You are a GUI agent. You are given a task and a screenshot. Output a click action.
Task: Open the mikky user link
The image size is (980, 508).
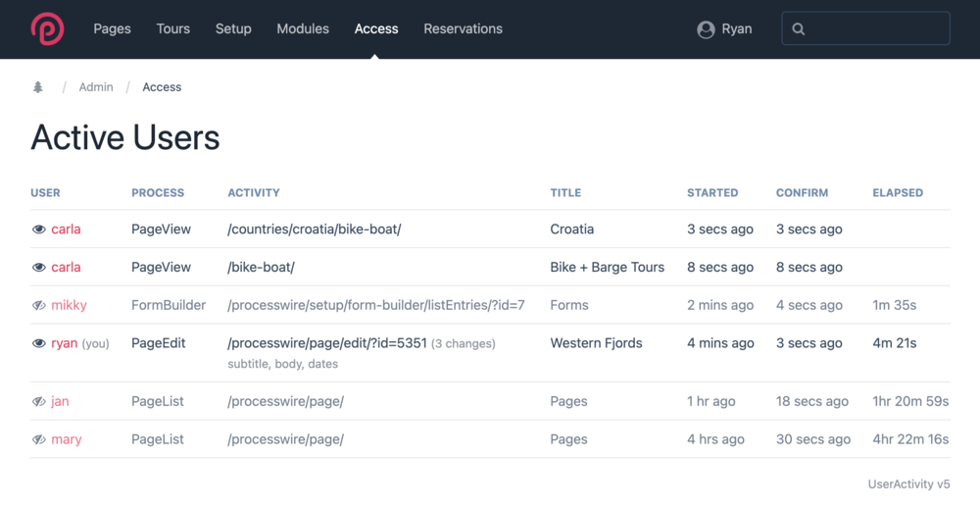pyautogui.click(x=69, y=306)
